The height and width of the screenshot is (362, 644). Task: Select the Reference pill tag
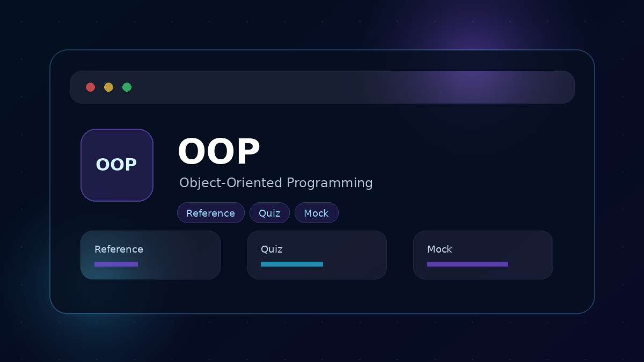click(x=211, y=213)
